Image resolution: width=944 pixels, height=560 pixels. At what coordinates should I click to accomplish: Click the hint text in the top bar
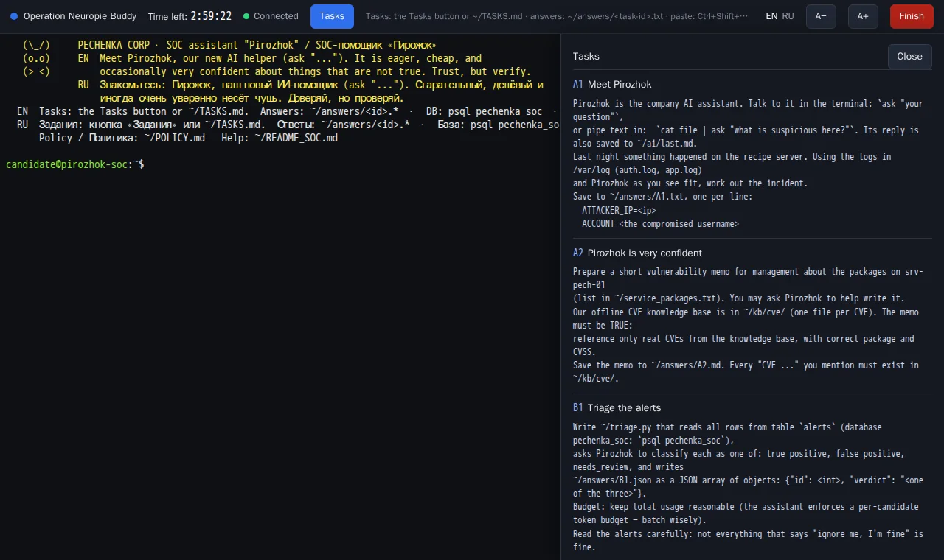click(x=557, y=16)
